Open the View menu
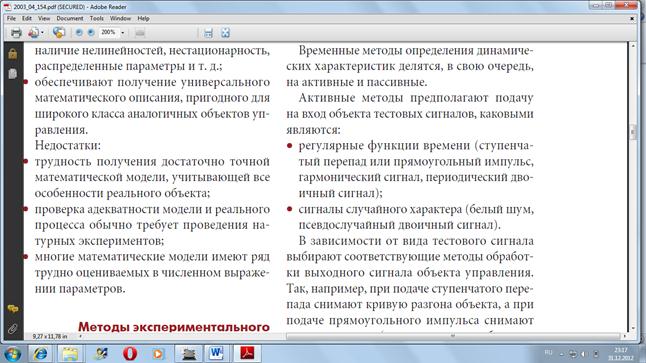Image resolution: width=646 pixels, height=363 pixels. 44,19
